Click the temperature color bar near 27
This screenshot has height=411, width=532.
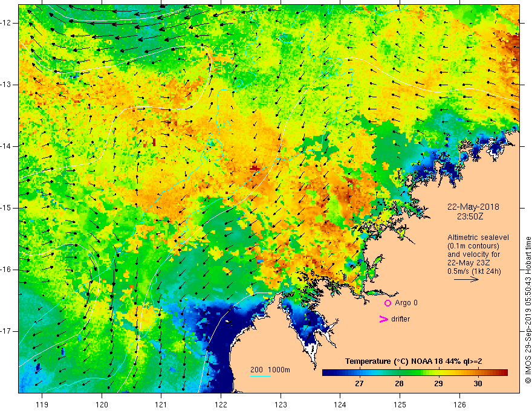pos(359,373)
